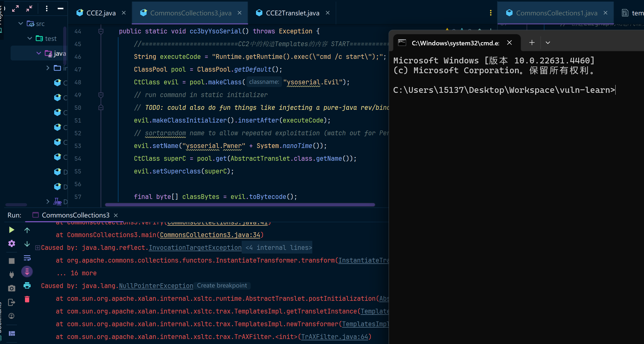Select the java folder in tree
Image resolution: width=644 pixels, height=344 pixels.
(60, 53)
